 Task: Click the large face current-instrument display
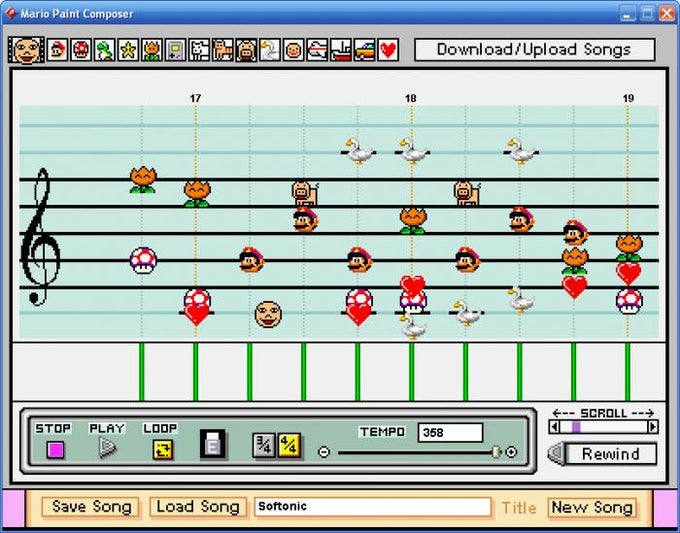click(x=26, y=50)
